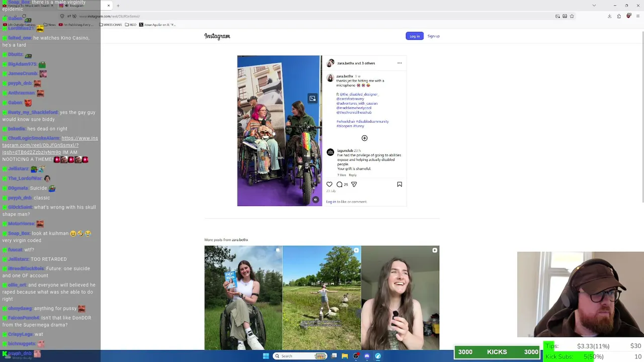Open Discord from the taskbar
644x362 pixels.
point(367,356)
